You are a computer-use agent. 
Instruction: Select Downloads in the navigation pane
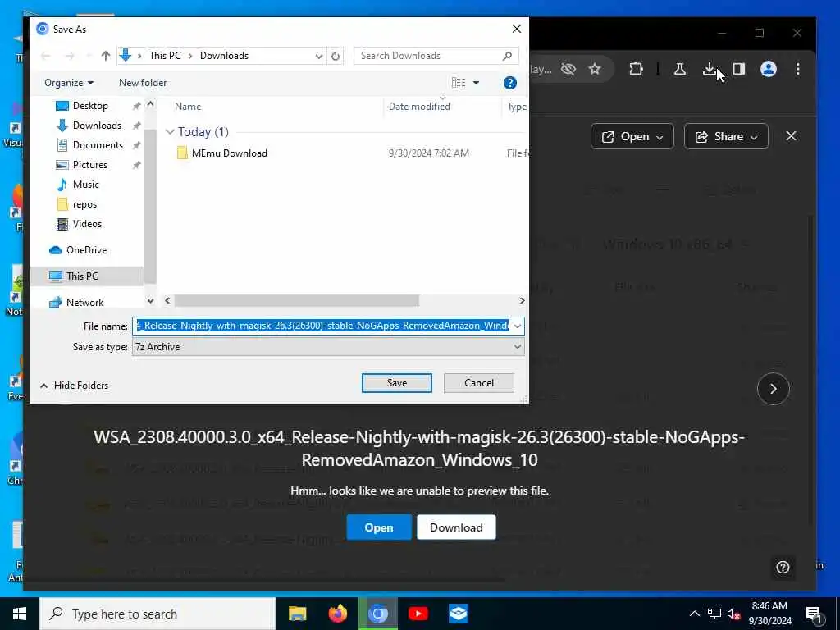[97, 126]
